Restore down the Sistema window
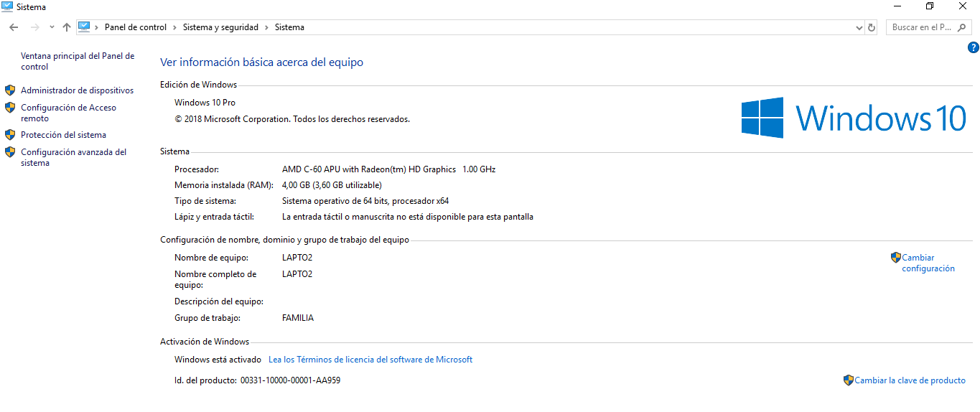Viewport: 980px width, 412px height. pyautogui.click(x=930, y=6)
